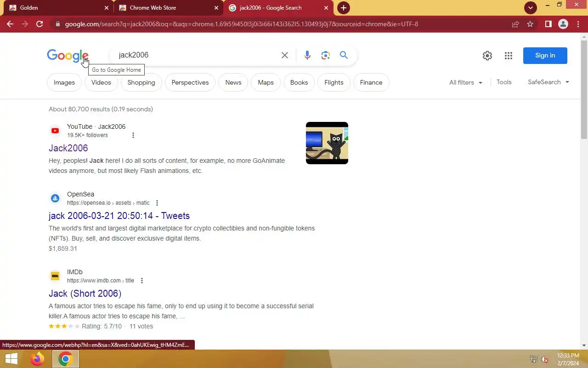The height and width of the screenshot is (368, 588).
Task: Click the YouTube favicon of first result
Action: coord(55,131)
